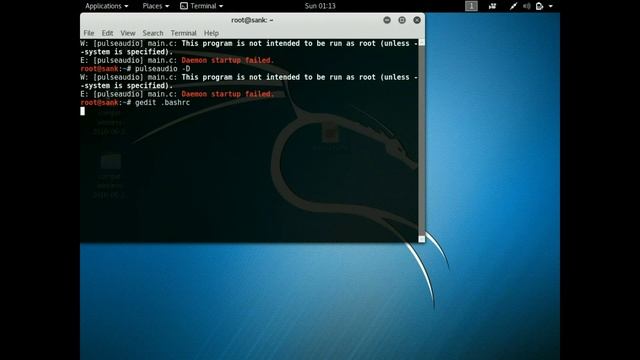Click the clock showing Sun 01:13
Viewport: 640px width, 360px height.
coord(320,6)
